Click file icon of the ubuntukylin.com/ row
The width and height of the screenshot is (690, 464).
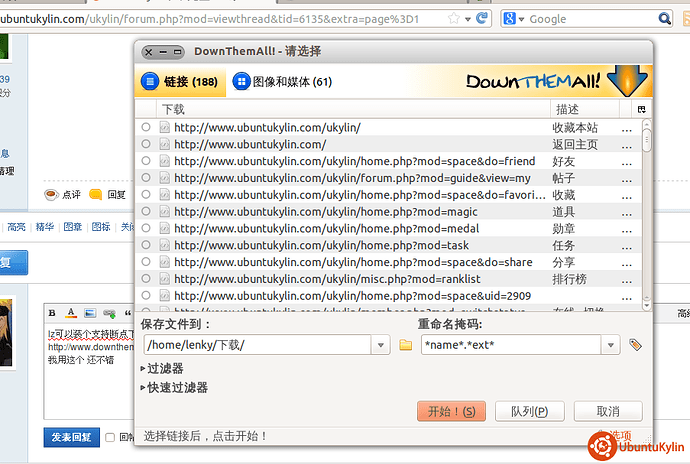(x=165, y=144)
